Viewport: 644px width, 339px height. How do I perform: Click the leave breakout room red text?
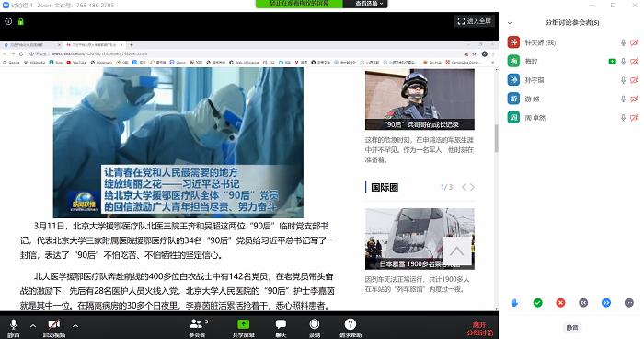coord(479,329)
